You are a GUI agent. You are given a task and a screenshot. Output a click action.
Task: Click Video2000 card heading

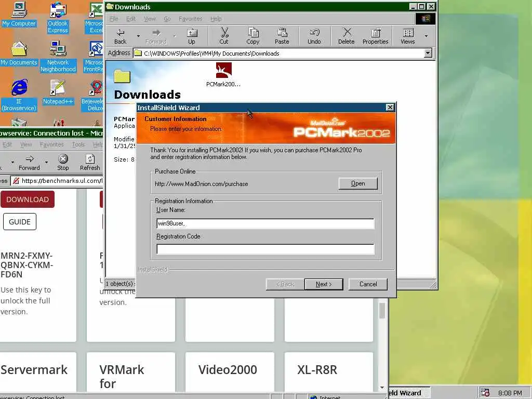[228, 369]
